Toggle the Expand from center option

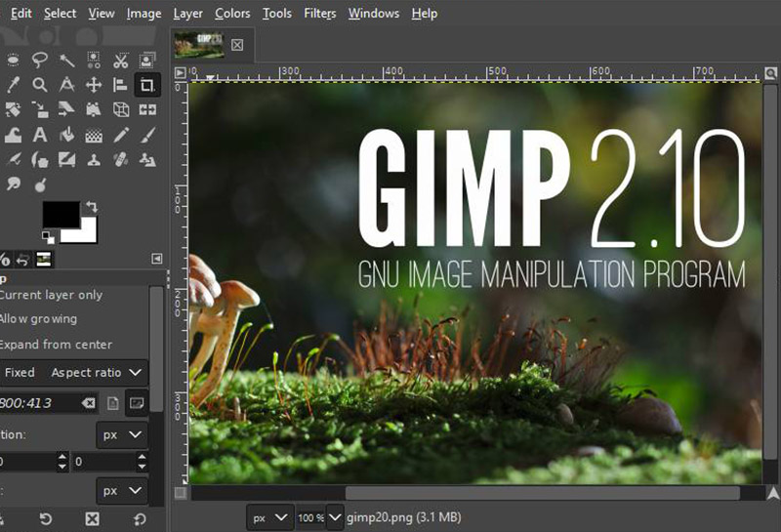pyautogui.click(x=56, y=345)
